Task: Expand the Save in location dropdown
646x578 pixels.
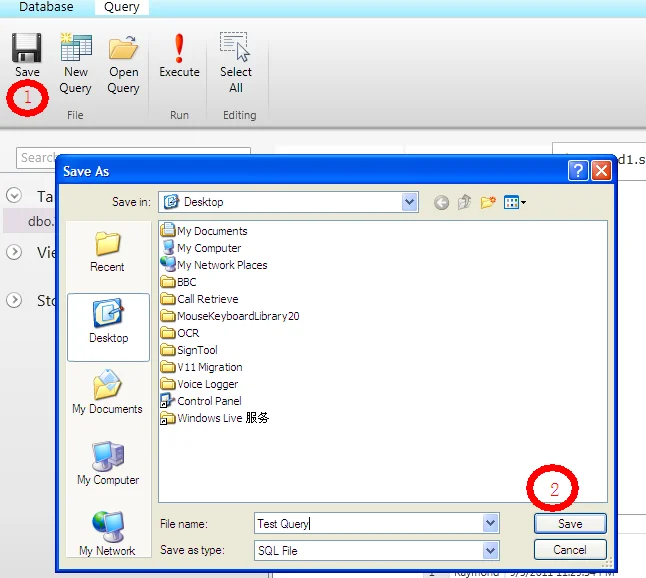Action: [409, 202]
